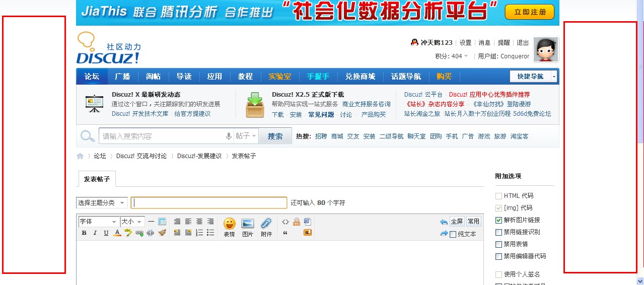Click the voice search microphone icon

(229, 136)
